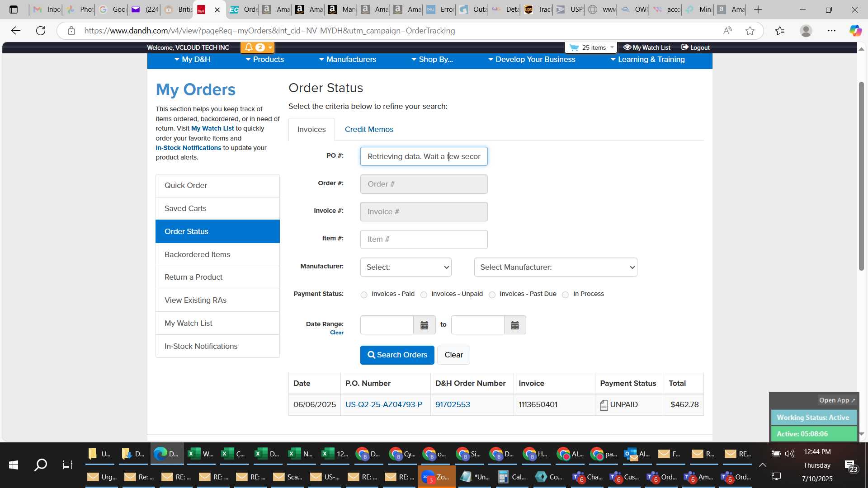Open D&H order number 91702553

click(453, 404)
